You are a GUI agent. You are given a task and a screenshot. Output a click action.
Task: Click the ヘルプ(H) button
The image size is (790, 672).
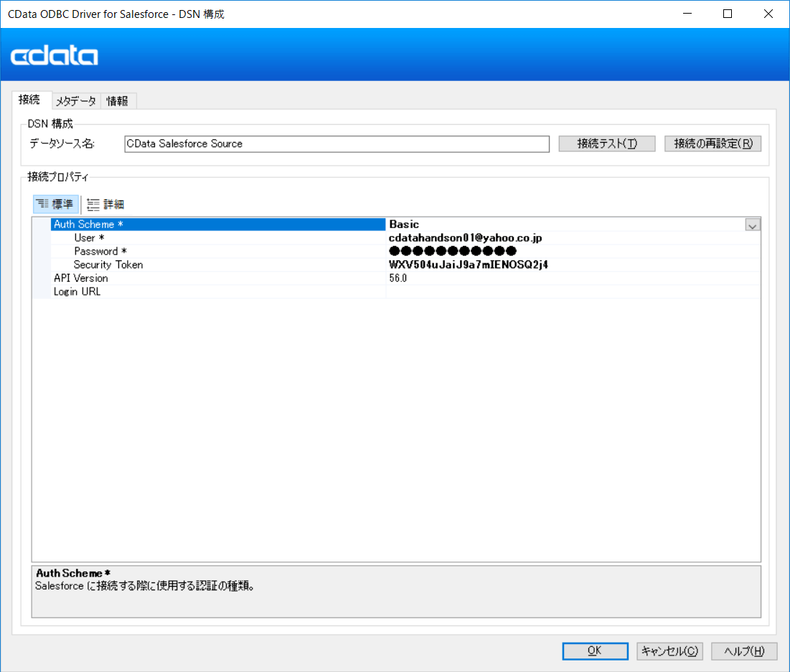coord(744,650)
